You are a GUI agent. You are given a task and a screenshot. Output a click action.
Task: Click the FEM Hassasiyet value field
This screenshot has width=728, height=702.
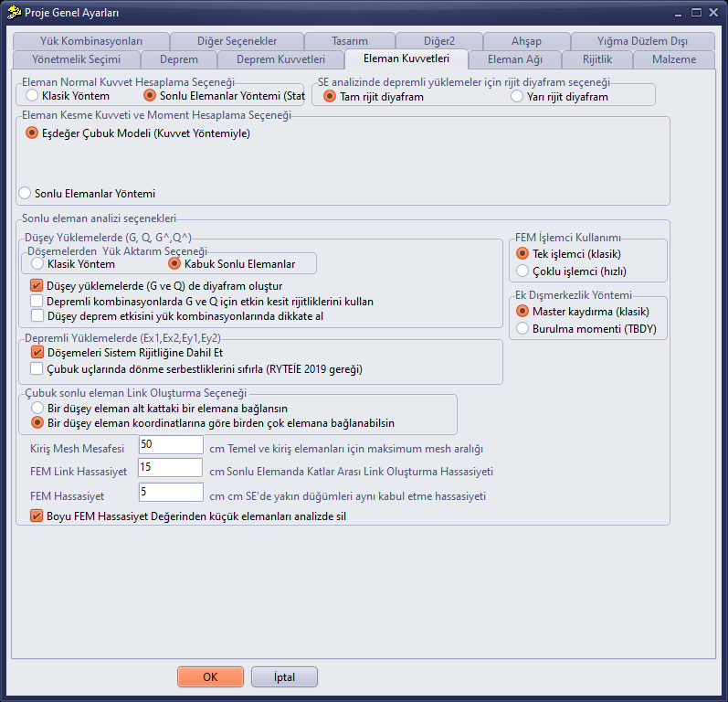(171, 492)
